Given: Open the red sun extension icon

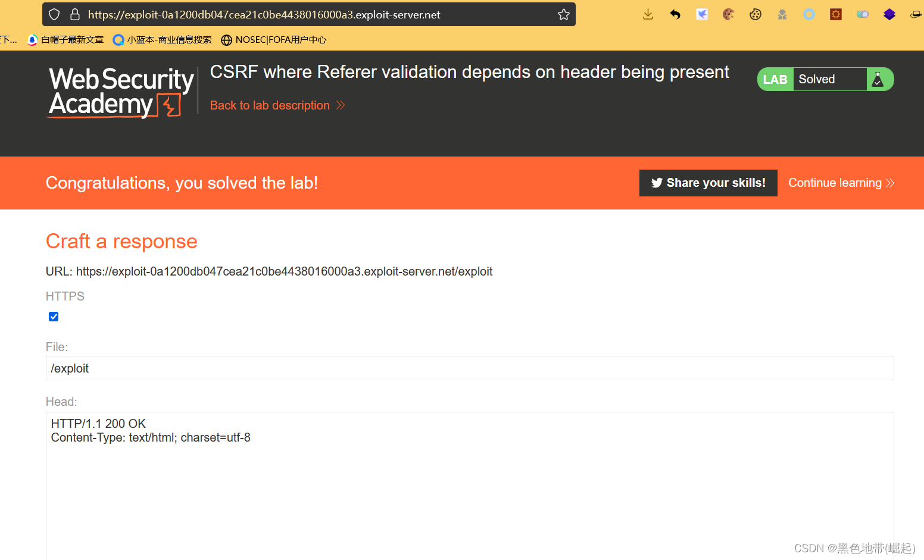Looking at the screenshot, I should pyautogui.click(x=836, y=14).
